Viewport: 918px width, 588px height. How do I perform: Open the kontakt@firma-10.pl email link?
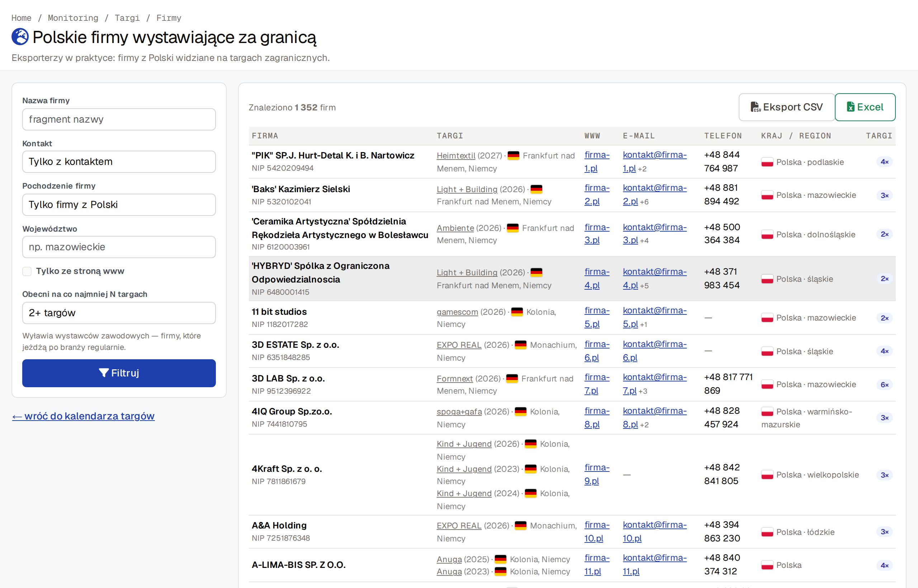pyautogui.click(x=654, y=531)
